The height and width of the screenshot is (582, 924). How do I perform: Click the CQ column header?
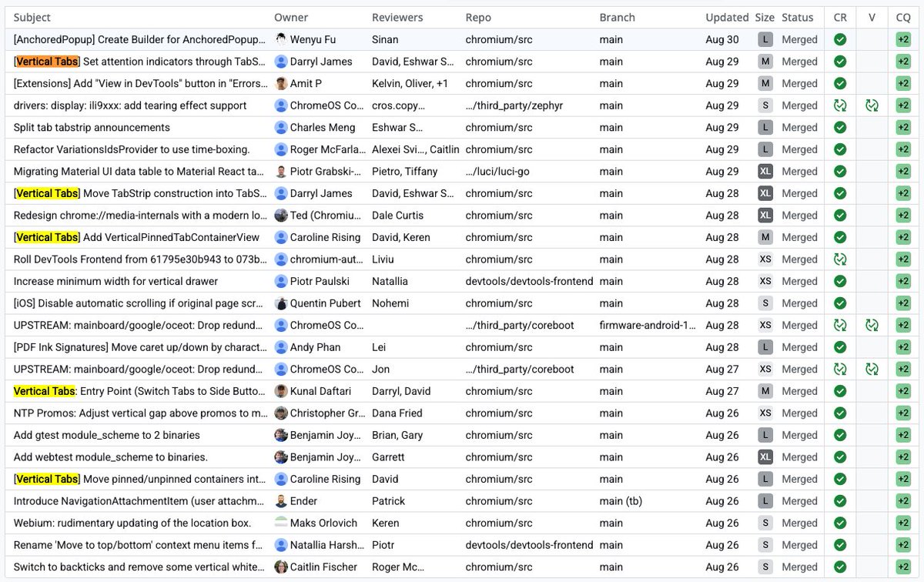(x=903, y=17)
